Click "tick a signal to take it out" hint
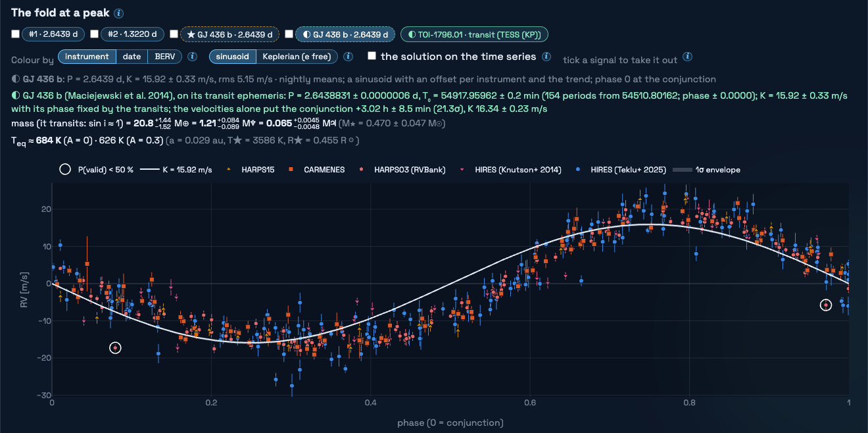868x433 pixels. (620, 60)
